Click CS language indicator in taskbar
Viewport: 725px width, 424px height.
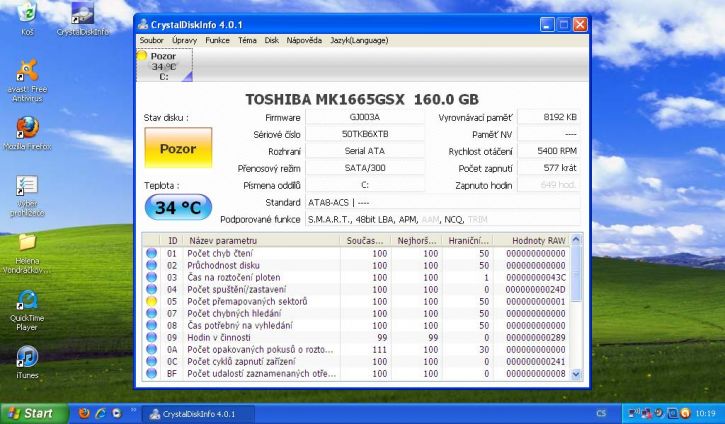tap(601, 413)
